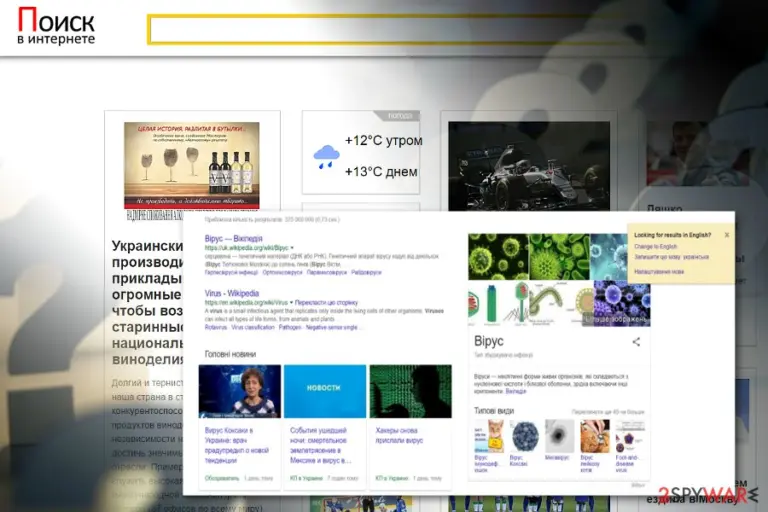Screen dimensions: 768x512
Task: Open the wine bottles advertisement image
Action: [192, 166]
